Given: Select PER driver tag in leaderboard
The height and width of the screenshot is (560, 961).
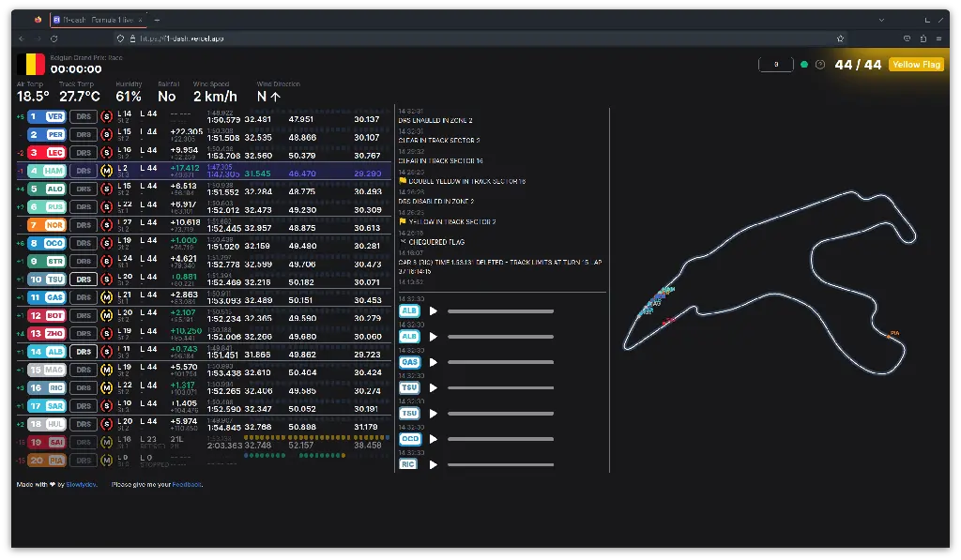Looking at the screenshot, I should click(55, 135).
